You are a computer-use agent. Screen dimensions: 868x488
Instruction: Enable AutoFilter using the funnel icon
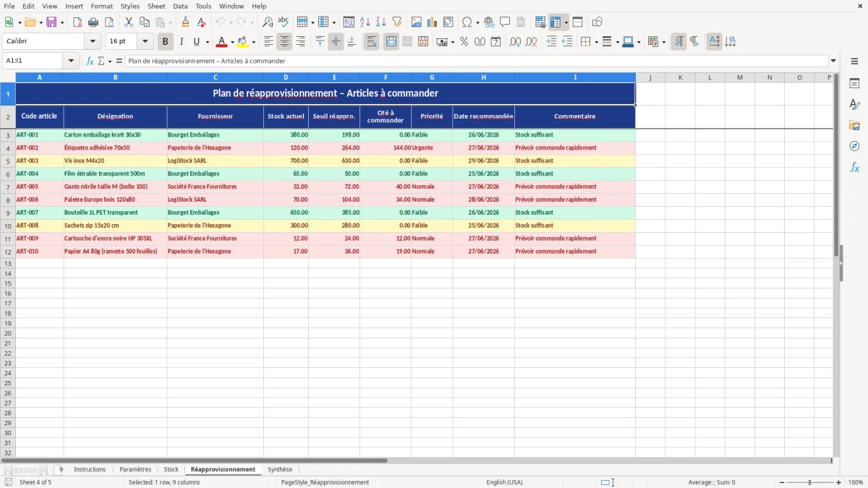[x=397, y=22]
